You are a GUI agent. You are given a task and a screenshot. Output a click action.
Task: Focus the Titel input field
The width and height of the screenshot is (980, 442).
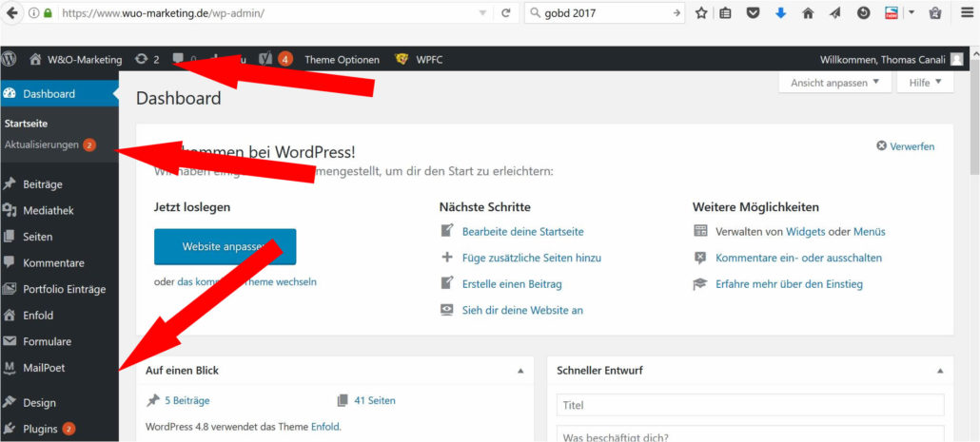tap(750, 405)
